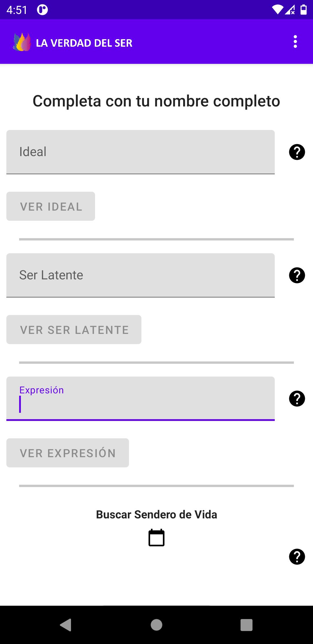This screenshot has height=644, width=313.
Task: Tap the app flame logo in header
Action: click(22, 42)
